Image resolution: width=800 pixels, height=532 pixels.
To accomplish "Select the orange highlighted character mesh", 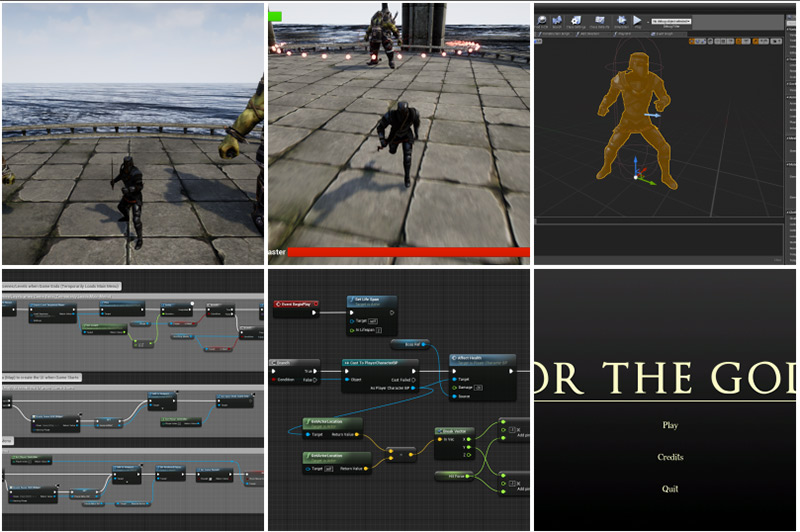I will 636,117.
